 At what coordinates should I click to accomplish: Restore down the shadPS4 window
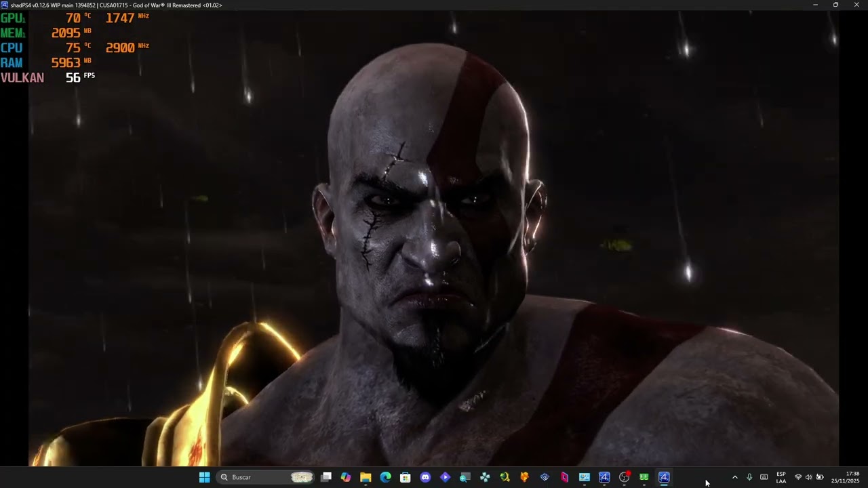tap(835, 5)
